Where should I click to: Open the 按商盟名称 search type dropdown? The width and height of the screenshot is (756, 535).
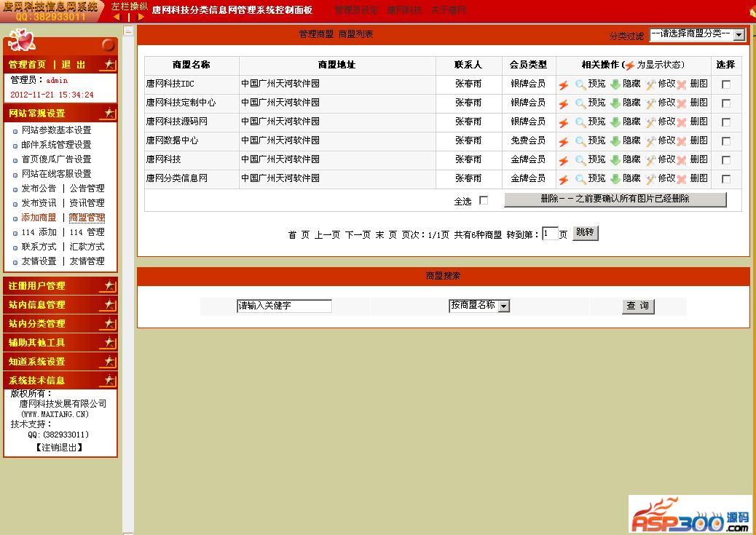click(x=479, y=306)
